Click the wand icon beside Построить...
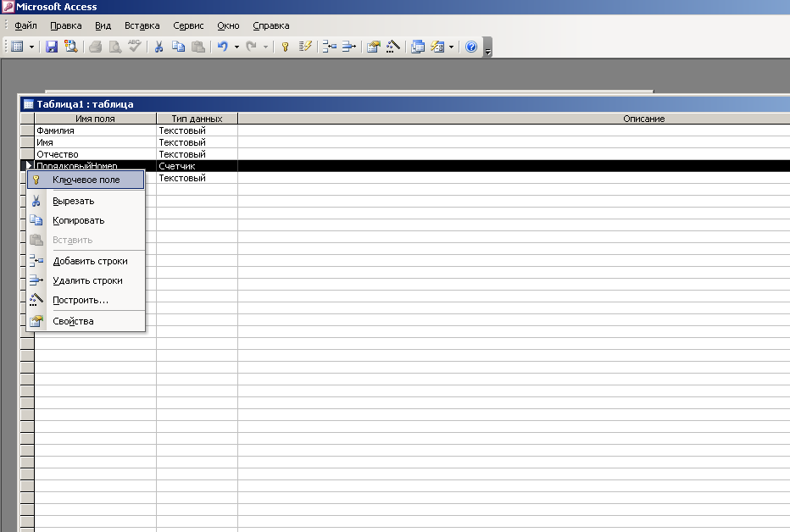 pos(36,300)
